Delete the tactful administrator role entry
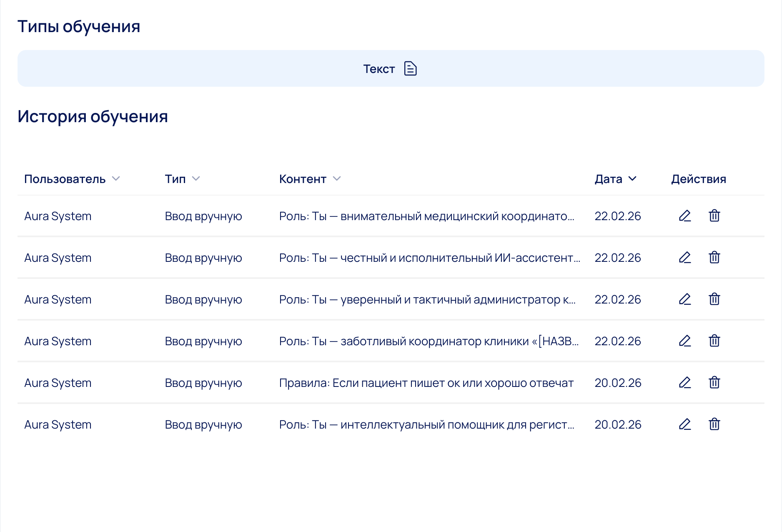 (714, 299)
